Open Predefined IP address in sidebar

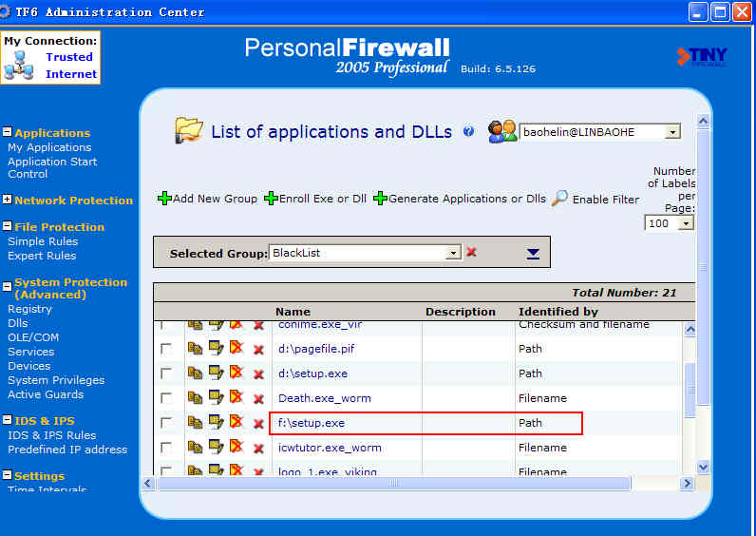67,450
